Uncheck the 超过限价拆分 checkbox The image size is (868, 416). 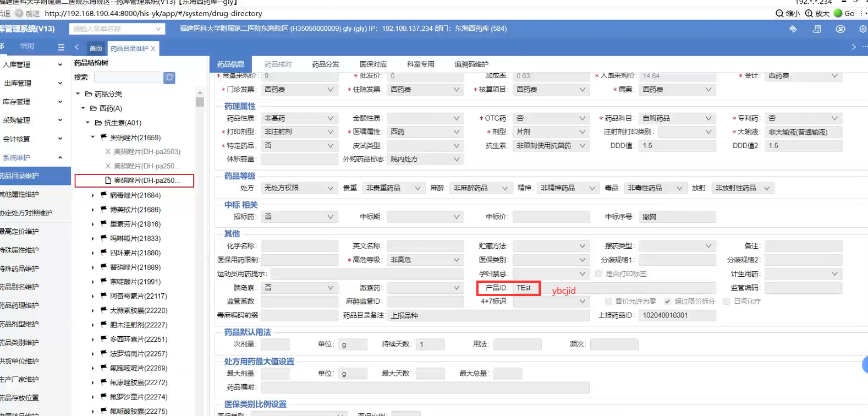667,301
